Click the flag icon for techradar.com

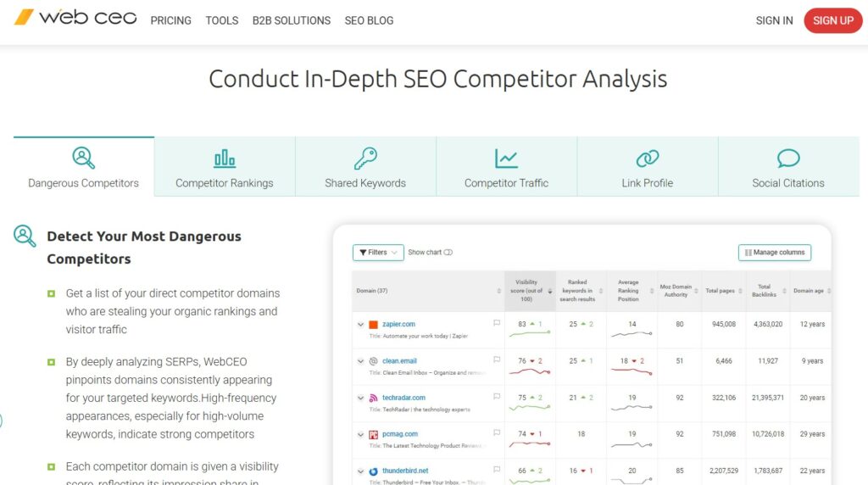pos(497,397)
